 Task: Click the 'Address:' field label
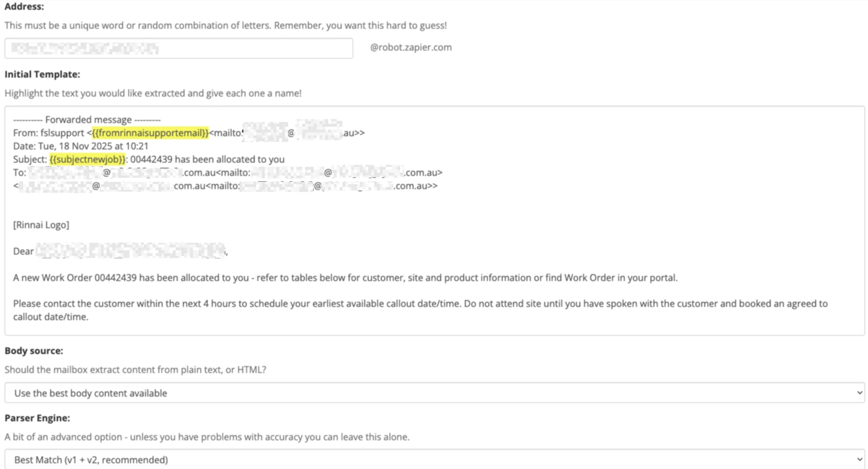coord(24,7)
